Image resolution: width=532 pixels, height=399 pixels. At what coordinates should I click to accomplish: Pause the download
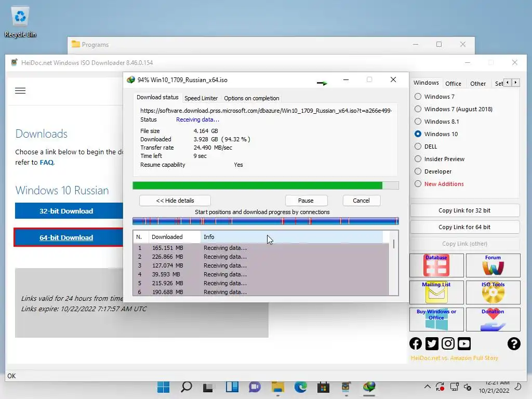tap(305, 201)
